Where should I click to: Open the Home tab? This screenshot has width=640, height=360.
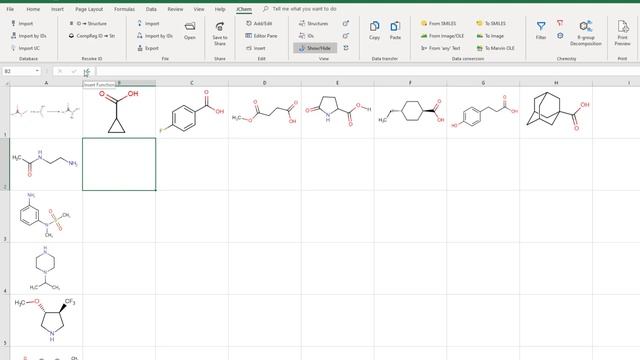(x=33, y=9)
